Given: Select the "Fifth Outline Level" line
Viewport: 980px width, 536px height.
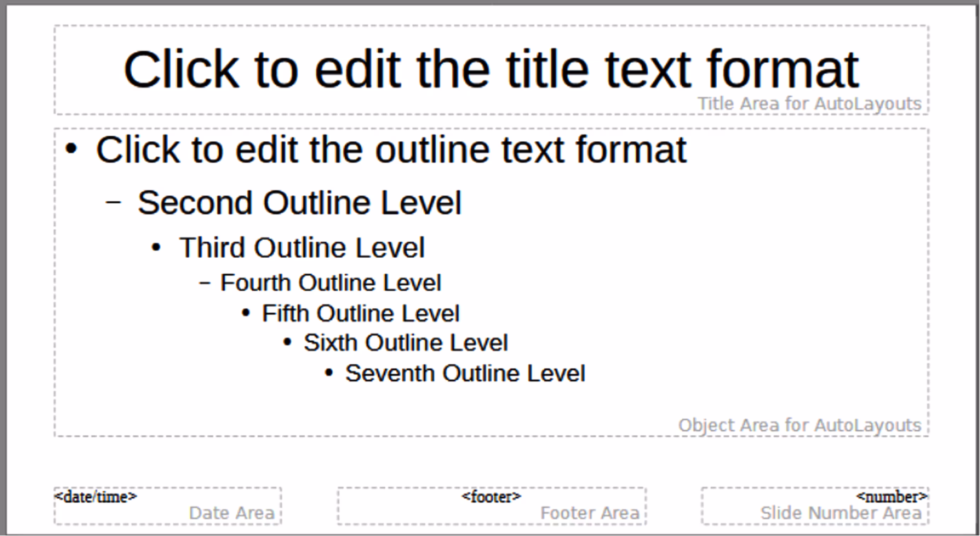Looking at the screenshot, I should [361, 313].
